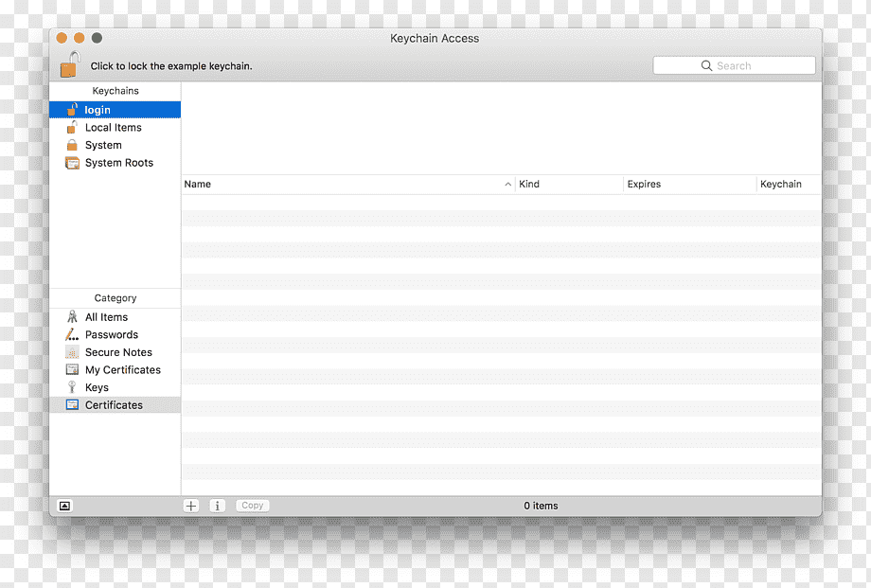Show the Keys category
Image resolution: width=871 pixels, height=588 pixels.
pyautogui.click(x=115, y=387)
